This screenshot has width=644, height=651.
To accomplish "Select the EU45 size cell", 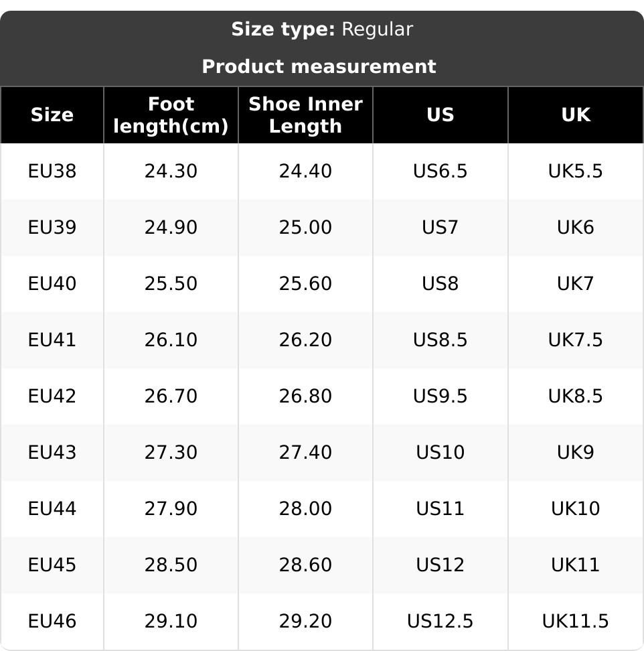I will (52, 565).
